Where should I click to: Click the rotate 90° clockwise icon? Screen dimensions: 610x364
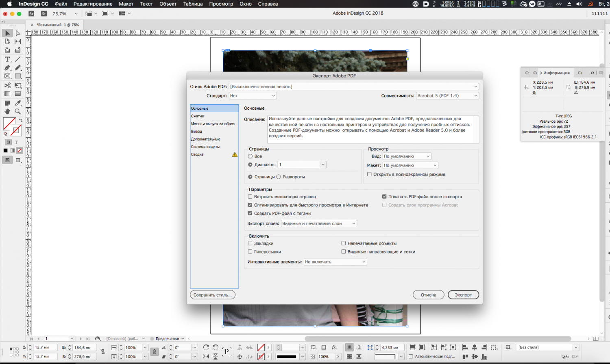(206, 347)
